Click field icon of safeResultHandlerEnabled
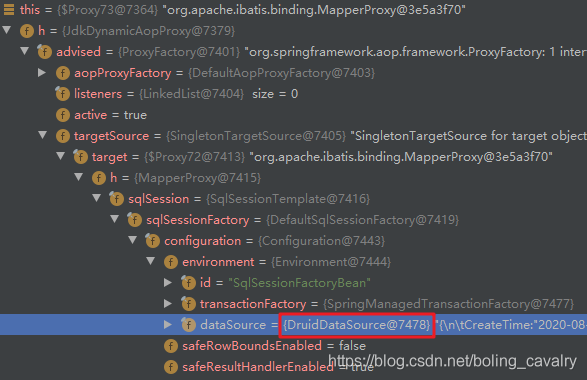This screenshot has width=587, height=380. [x=170, y=367]
